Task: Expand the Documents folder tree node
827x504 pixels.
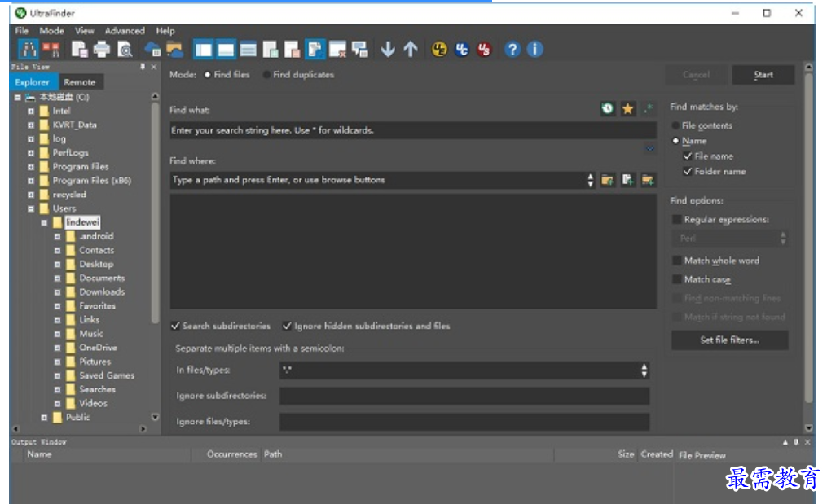Action: click(58, 278)
